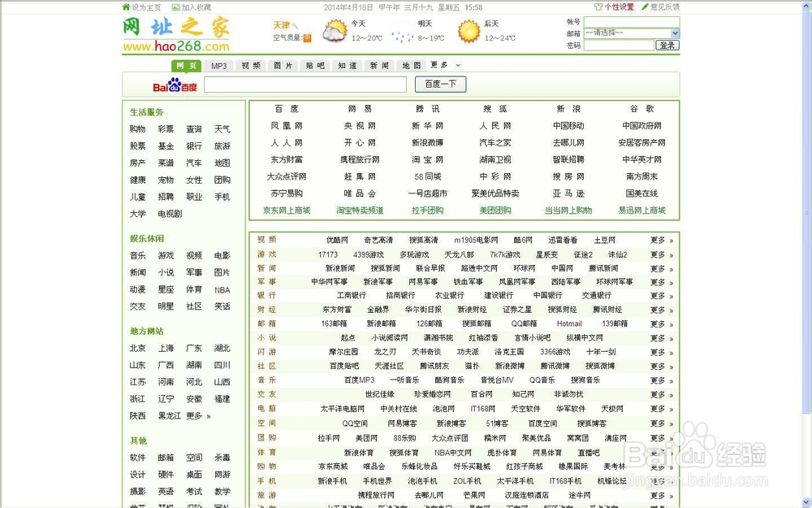This screenshot has height=508, width=812.
Task: Click 天气 under 生活服务
Action: tap(222, 129)
